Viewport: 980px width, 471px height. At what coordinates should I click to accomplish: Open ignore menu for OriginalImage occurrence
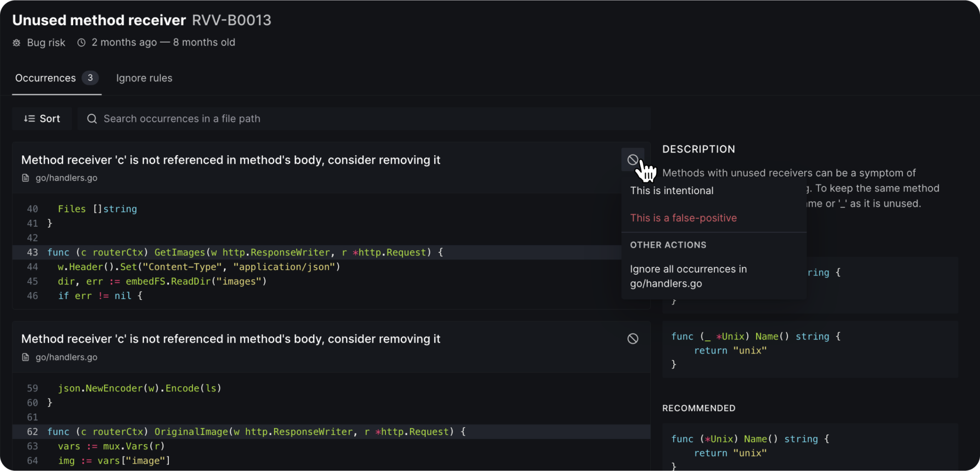(x=633, y=339)
